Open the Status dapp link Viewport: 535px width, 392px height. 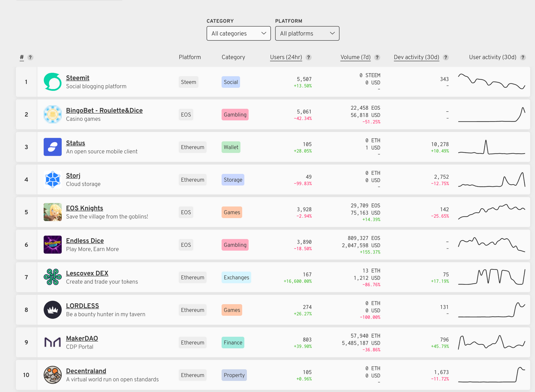(x=76, y=143)
